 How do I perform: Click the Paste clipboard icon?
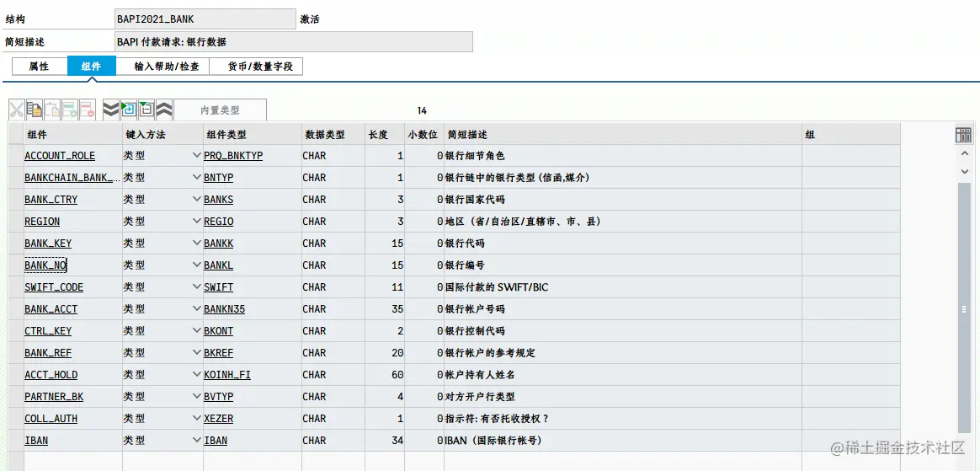click(52, 110)
